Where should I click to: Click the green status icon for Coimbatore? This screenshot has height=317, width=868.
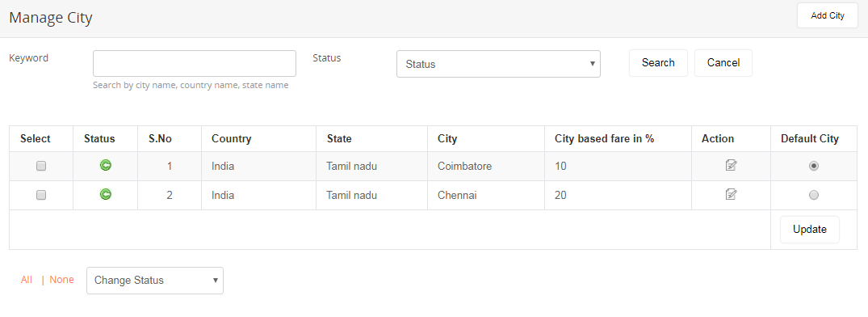(x=105, y=165)
